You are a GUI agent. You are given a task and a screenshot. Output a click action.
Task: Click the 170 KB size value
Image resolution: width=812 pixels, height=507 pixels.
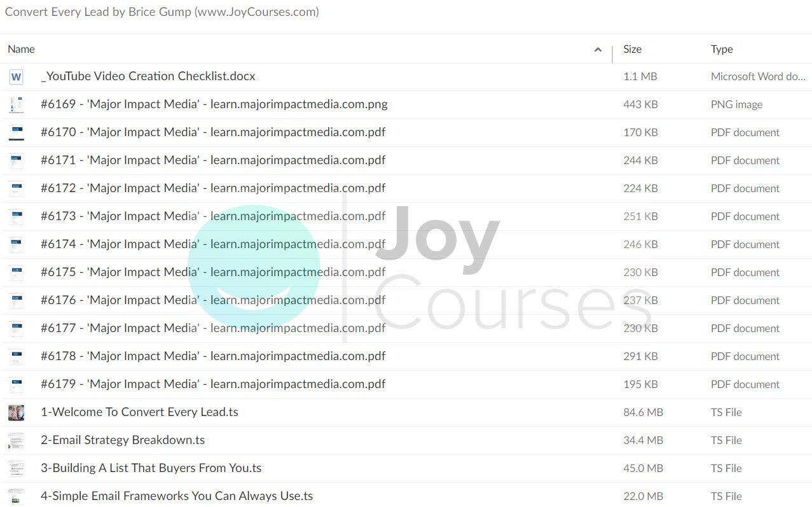[x=641, y=132]
